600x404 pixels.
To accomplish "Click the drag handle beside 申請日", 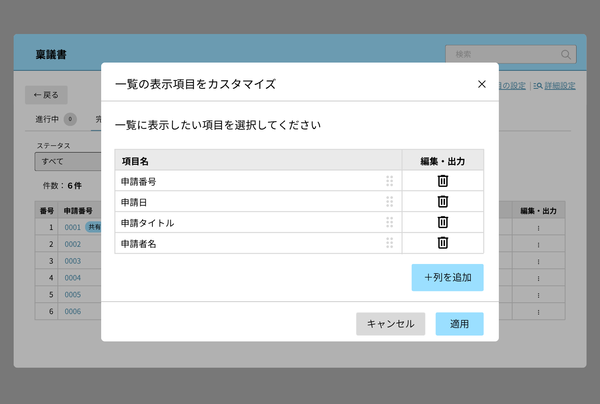I will (x=389, y=202).
